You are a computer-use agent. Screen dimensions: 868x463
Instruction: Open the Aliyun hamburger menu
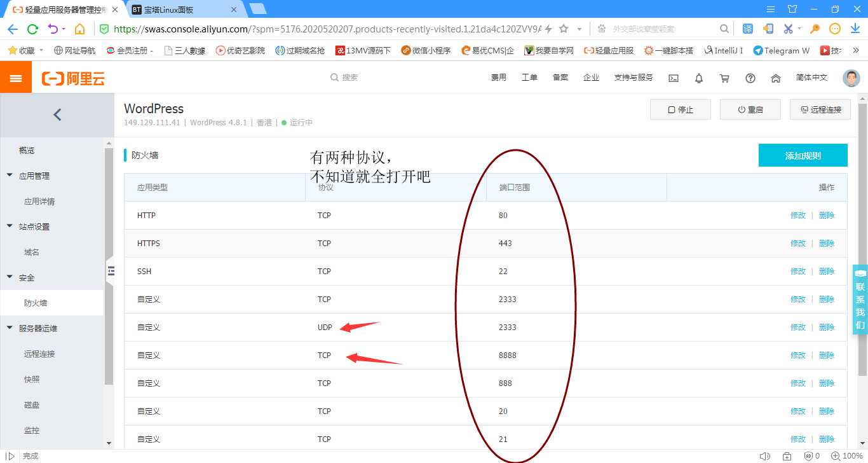[16, 78]
